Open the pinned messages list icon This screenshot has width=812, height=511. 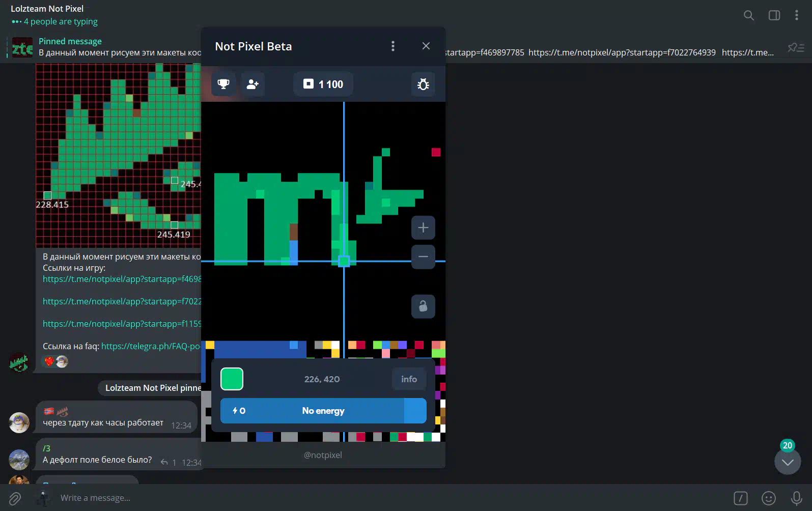click(x=796, y=47)
